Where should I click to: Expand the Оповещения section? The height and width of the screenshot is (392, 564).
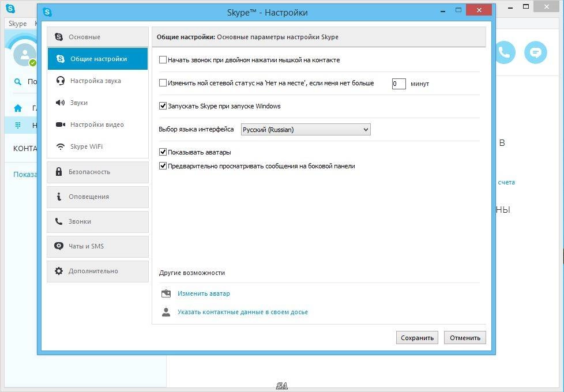pos(97,197)
